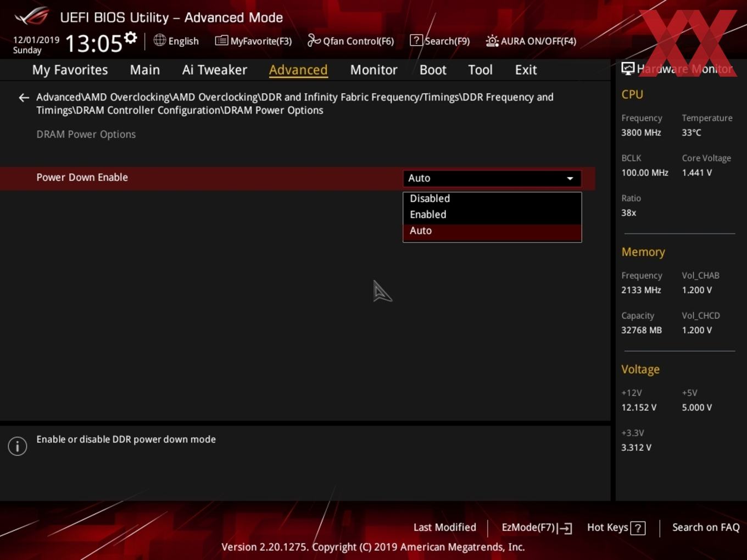Click the DRAM Power Options heading
The width and height of the screenshot is (747, 560).
[x=86, y=135]
